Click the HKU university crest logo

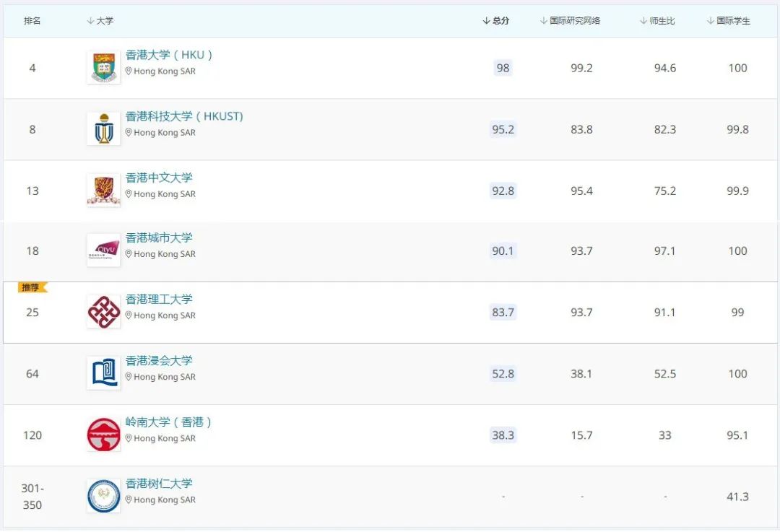click(x=103, y=67)
